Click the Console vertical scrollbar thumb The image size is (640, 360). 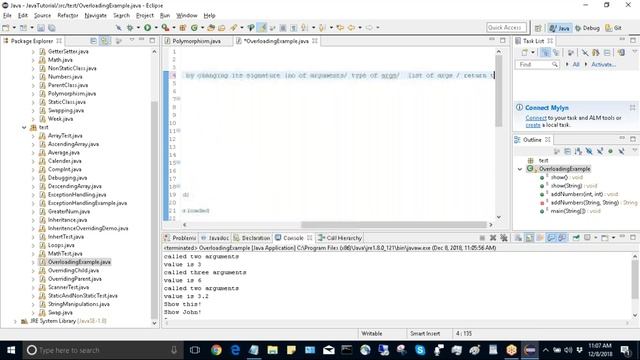coord(635,279)
